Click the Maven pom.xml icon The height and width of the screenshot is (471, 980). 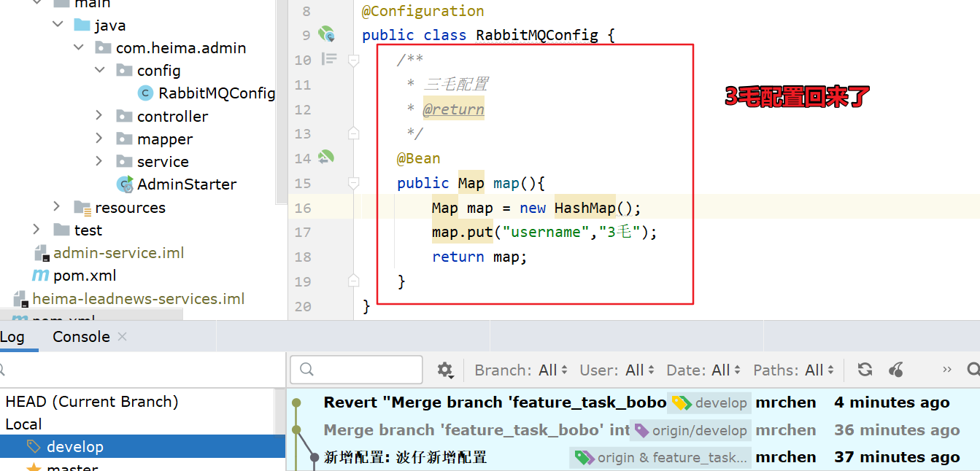40,276
